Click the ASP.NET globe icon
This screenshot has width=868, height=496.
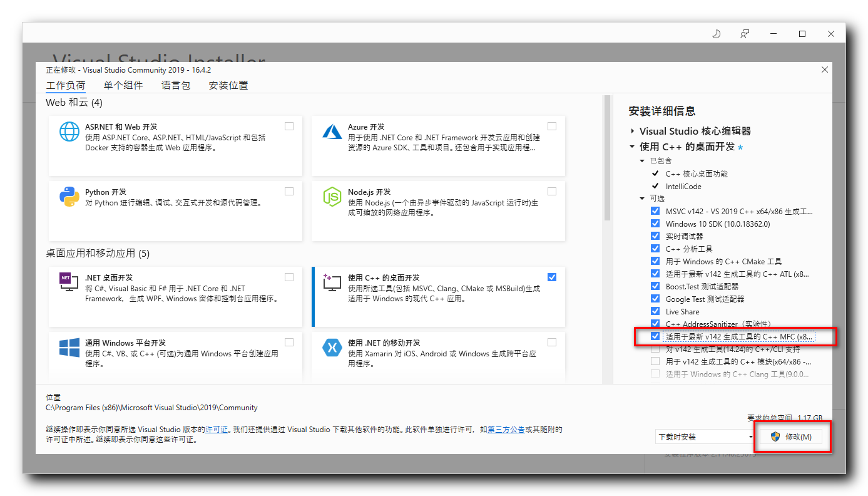69,132
